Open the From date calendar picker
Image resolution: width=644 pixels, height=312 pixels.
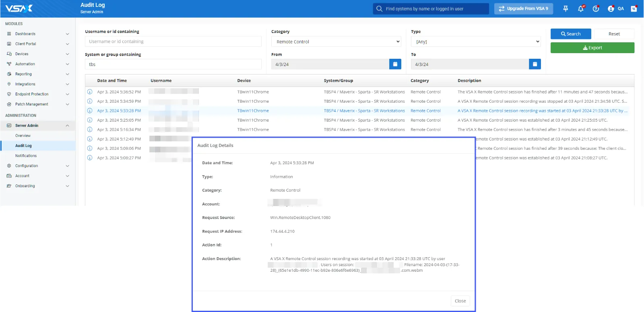[395, 64]
